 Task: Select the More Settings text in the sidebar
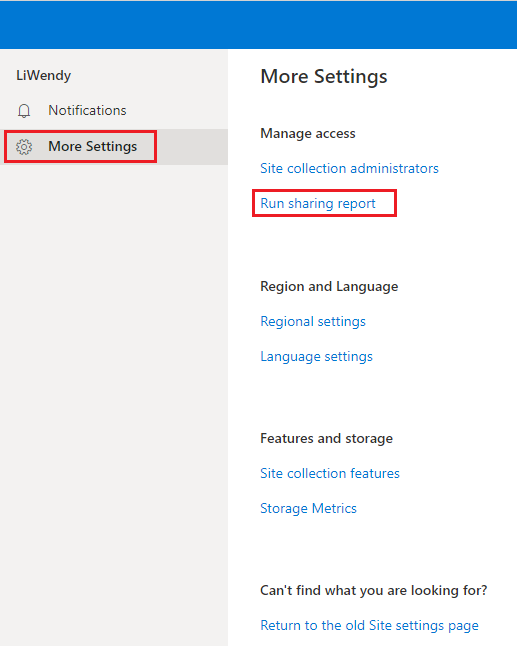(x=93, y=146)
